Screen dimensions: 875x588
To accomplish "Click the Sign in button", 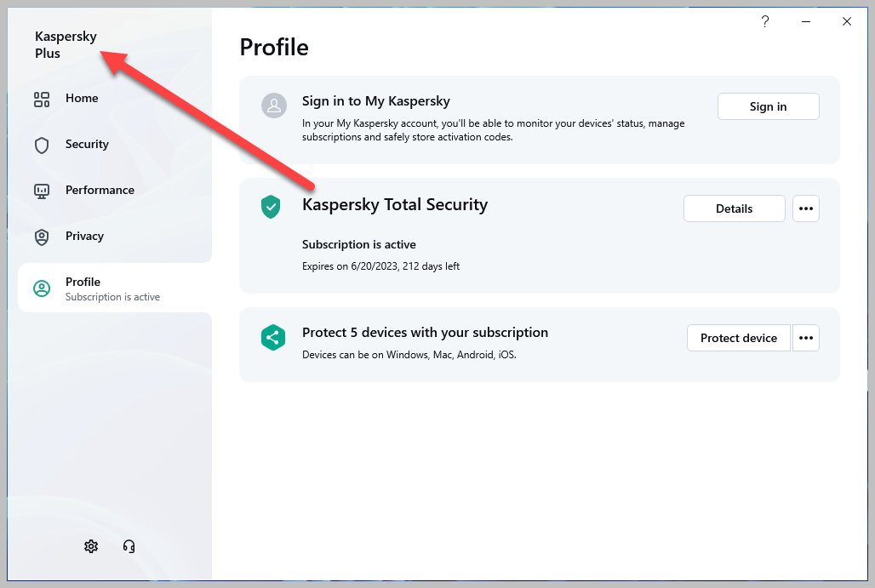I will coord(768,106).
